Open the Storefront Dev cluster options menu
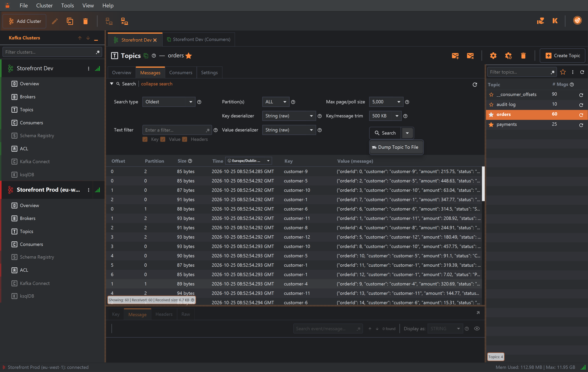The height and width of the screenshot is (372, 588). pyautogui.click(x=88, y=69)
